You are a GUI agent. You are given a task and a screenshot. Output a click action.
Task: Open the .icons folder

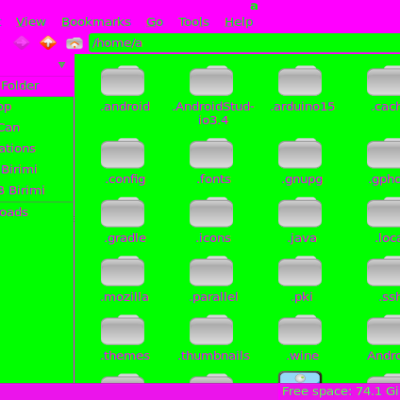click(x=211, y=212)
